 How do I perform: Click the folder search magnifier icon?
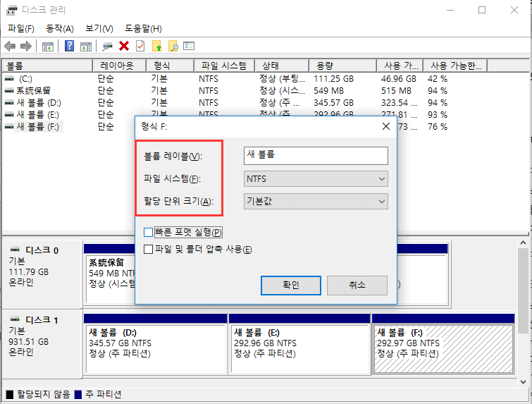pos(173,46)
